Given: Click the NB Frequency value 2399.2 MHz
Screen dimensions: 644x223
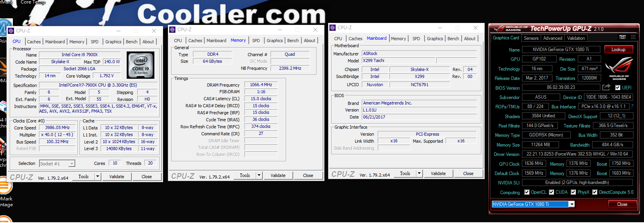Looking at the screenshot, I should click(x=290, y=68).
